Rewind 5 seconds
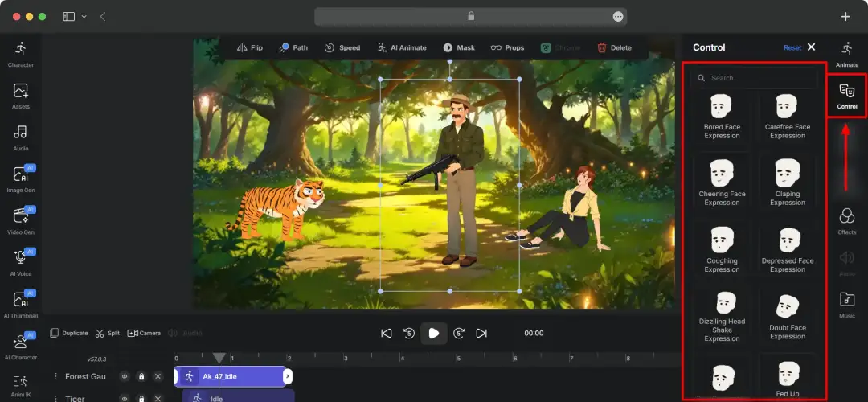 pyautogui.click(x=409, y=334)
